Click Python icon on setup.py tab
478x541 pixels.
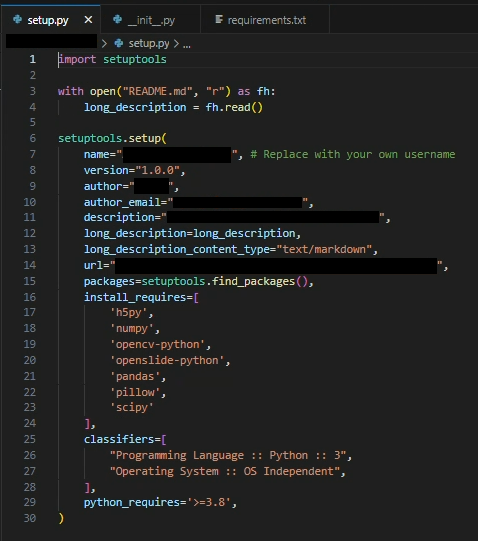point(18,19)
